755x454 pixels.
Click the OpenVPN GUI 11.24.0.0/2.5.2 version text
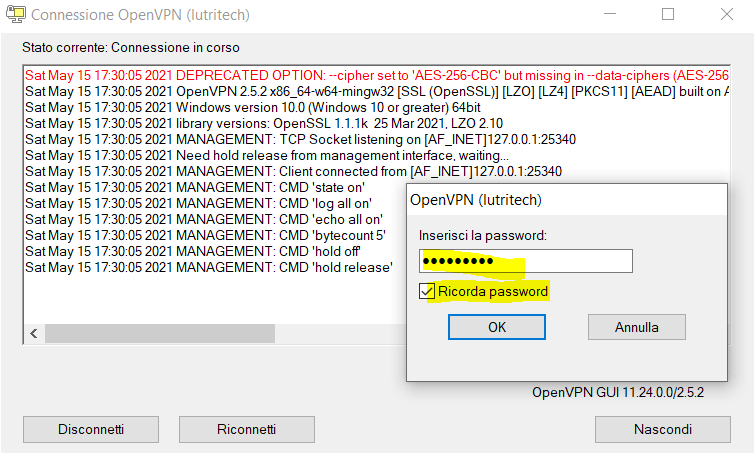coord(618,392)
